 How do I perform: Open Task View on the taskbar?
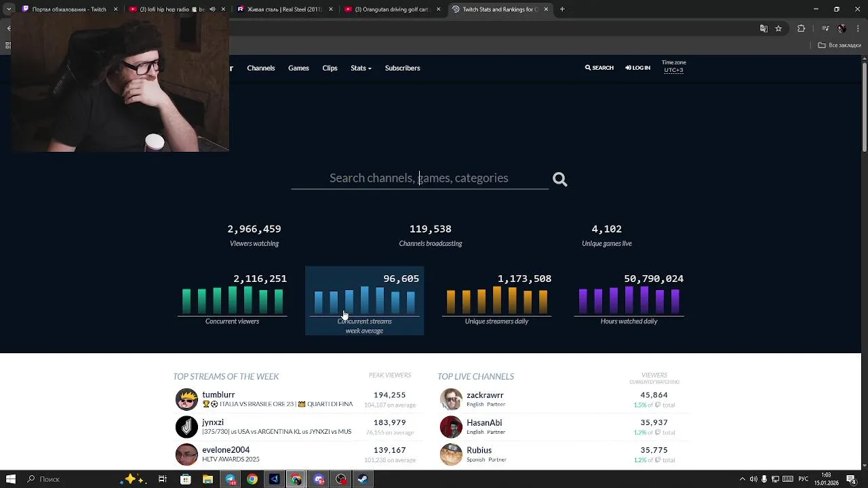163,479
